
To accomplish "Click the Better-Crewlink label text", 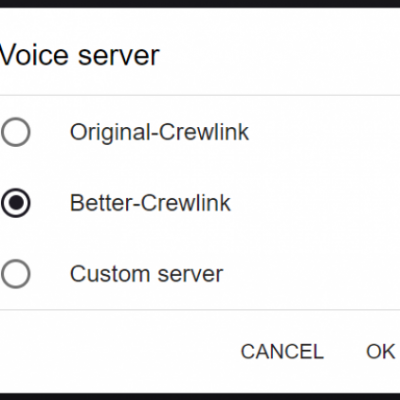I will click(150, 203).
